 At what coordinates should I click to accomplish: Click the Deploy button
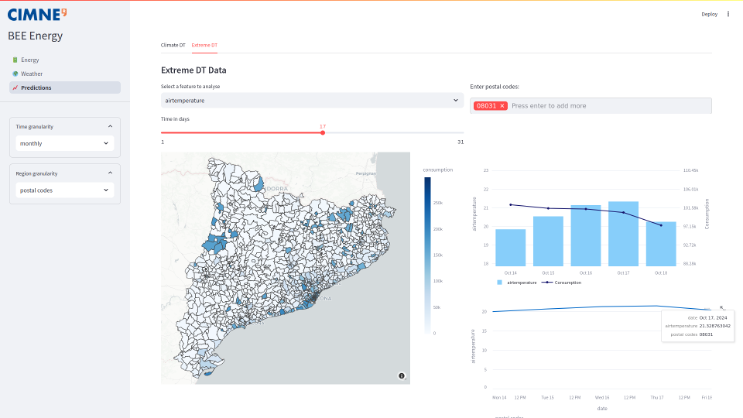tap(709, 14)
